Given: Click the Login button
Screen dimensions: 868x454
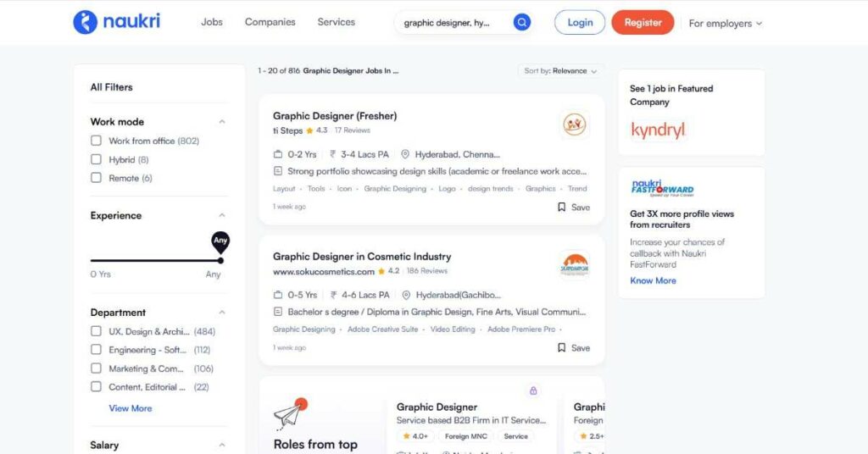Looking at the screenshot, I should [580, 23].
